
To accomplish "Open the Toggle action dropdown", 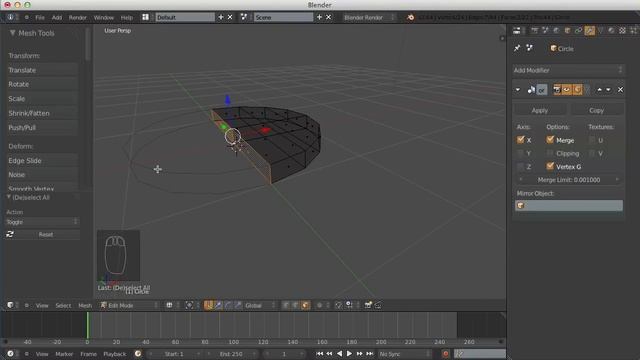I will (42, 222).
